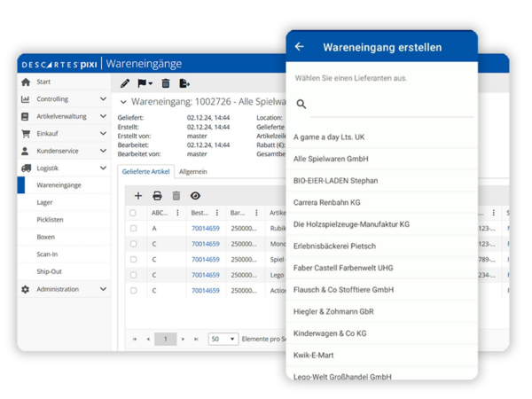
Task: Open order link 70014659 in first row
Action: pyautogui.click(x=205, y=229)
